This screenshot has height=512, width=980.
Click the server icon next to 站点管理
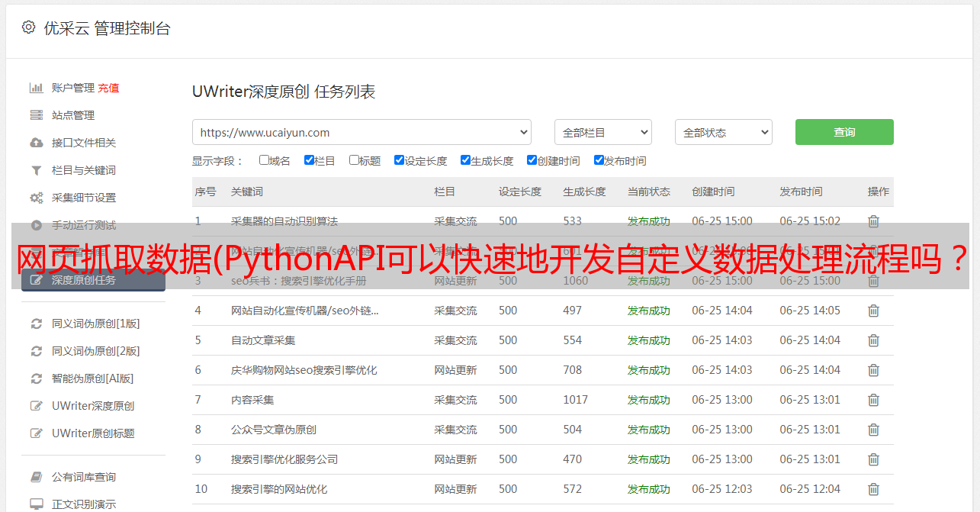[x=36, y=115]
